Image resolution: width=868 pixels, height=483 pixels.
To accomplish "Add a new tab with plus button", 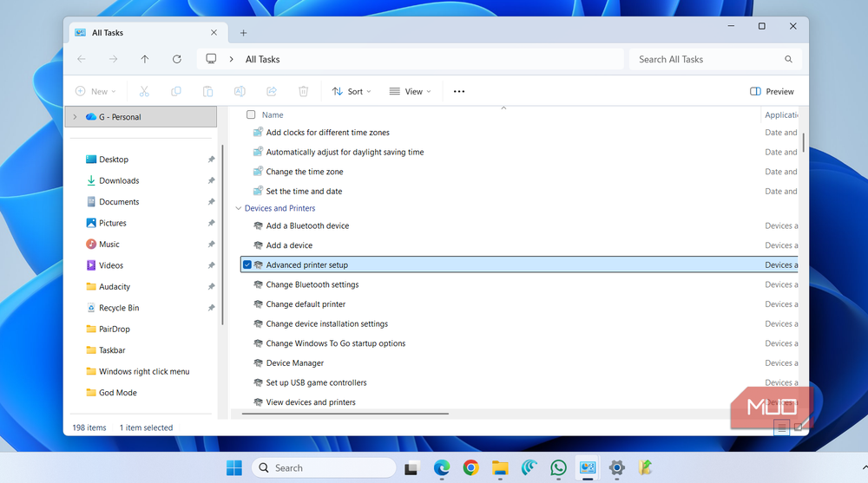I will 243,33.
